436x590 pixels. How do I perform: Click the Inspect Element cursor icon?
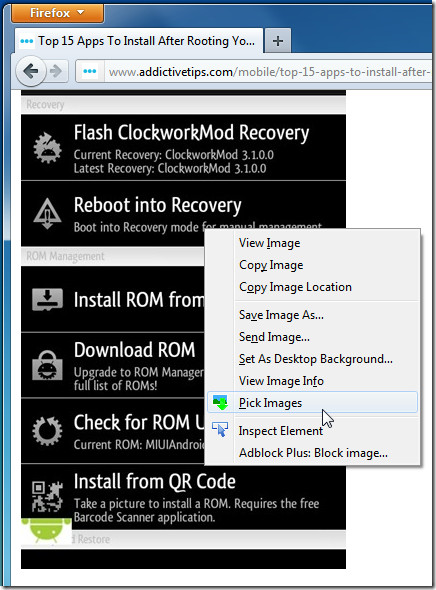pyautogui.click(x=220, y=429)
